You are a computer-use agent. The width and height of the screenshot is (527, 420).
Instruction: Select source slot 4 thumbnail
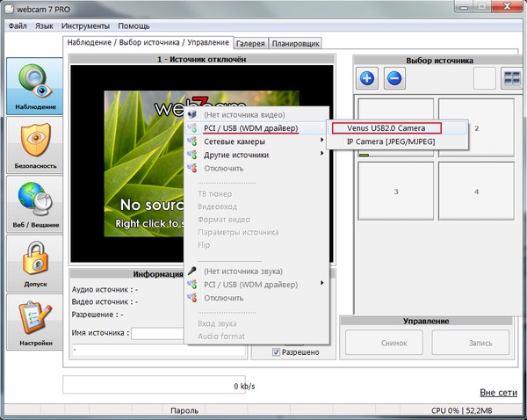476,191
